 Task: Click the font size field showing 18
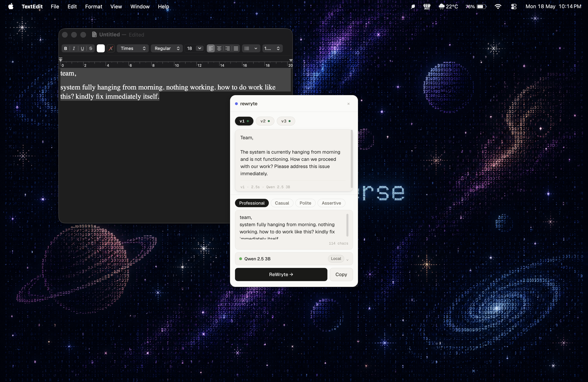(190, 48)
